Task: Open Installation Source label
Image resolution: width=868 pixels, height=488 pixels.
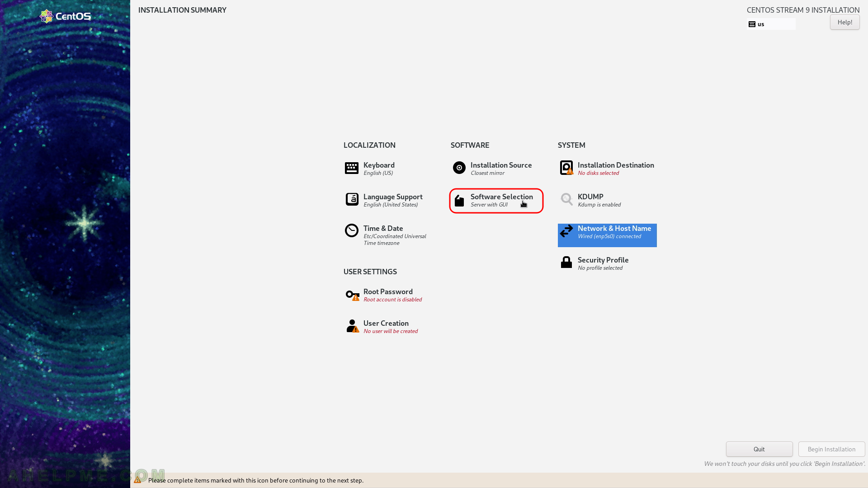Action: (x=501, y=165)
